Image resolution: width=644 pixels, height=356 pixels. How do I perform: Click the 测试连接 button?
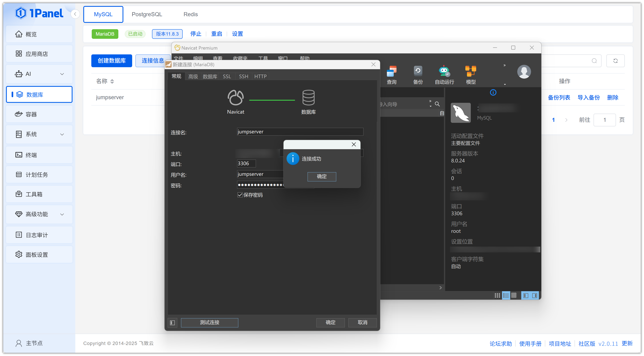pyautogui.click(x=209, y=322)
